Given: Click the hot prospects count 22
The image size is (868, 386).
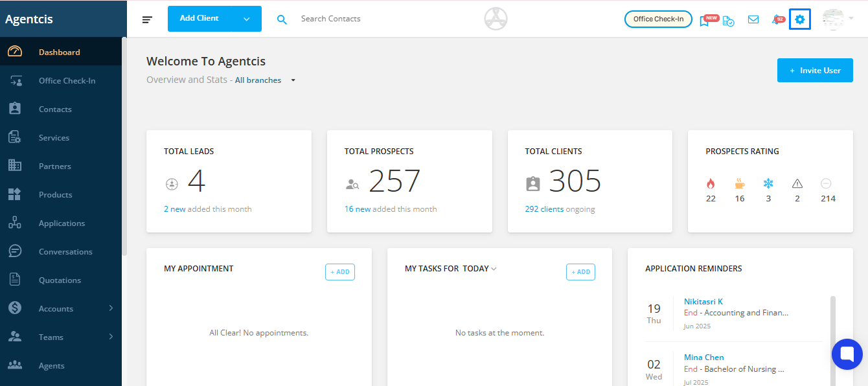Looking at the screenshot, I should [711, 199].
